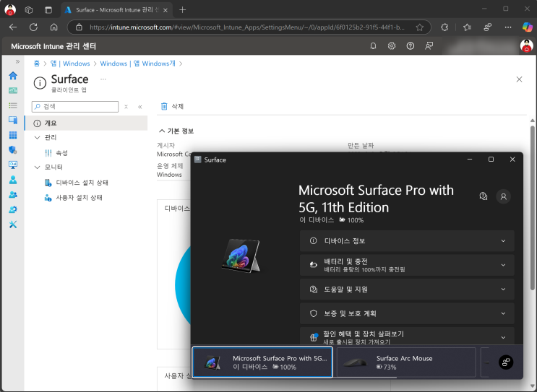Expand 도움말 및 지원 in Surface app
This screenshot has height=392, width=537.
click(x=407, y=289)
